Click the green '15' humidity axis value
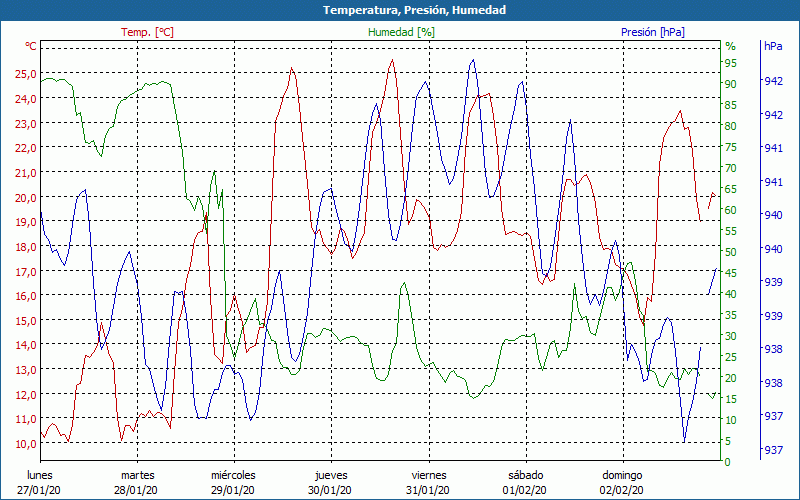Viewport: 800px width, 500px height. coord(731,399)
